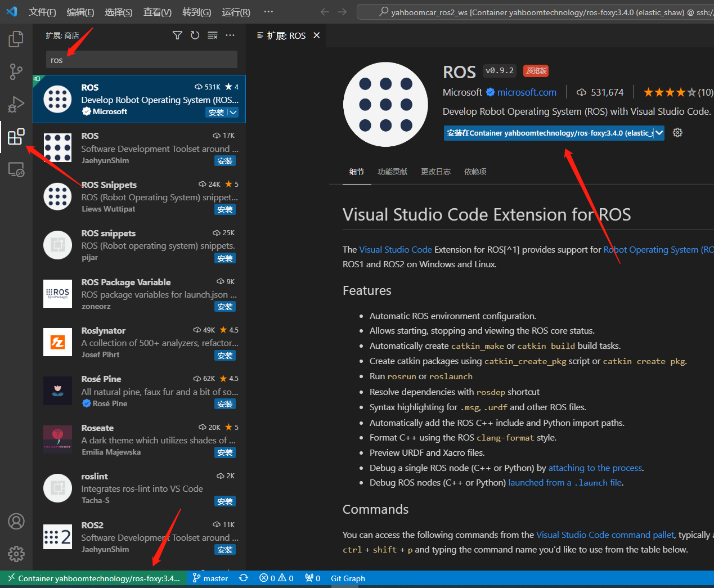Image resolution: width=714 pixels, height=588 pixels.
Task: Click the star rating of ROS extension
Action: [678, 92]
